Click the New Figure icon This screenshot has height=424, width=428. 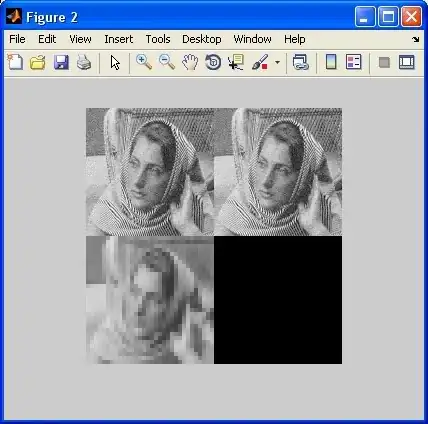15,62
